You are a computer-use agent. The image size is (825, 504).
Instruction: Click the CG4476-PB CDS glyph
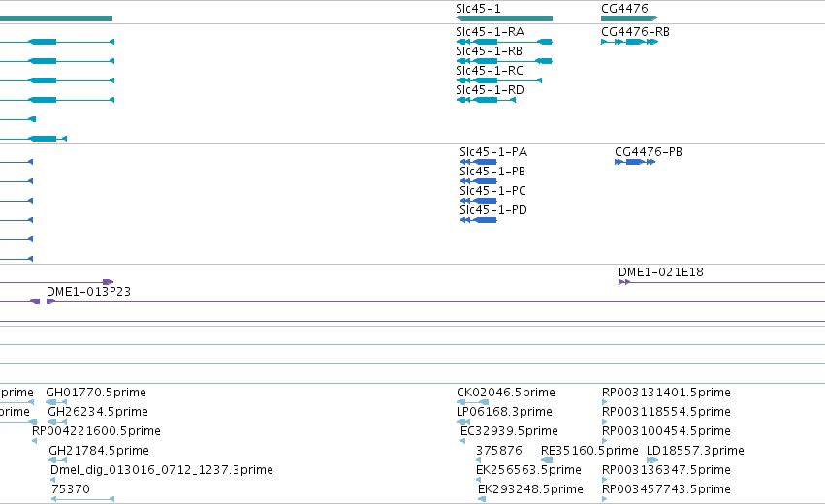tap(635, 162)
